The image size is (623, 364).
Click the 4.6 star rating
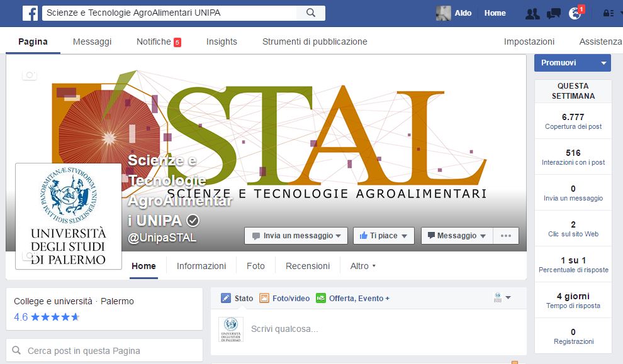(47, 317)
